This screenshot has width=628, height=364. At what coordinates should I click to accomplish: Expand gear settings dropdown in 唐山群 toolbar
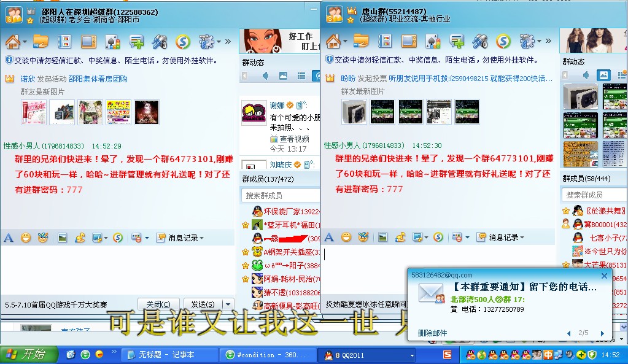(x=539, y=41)
